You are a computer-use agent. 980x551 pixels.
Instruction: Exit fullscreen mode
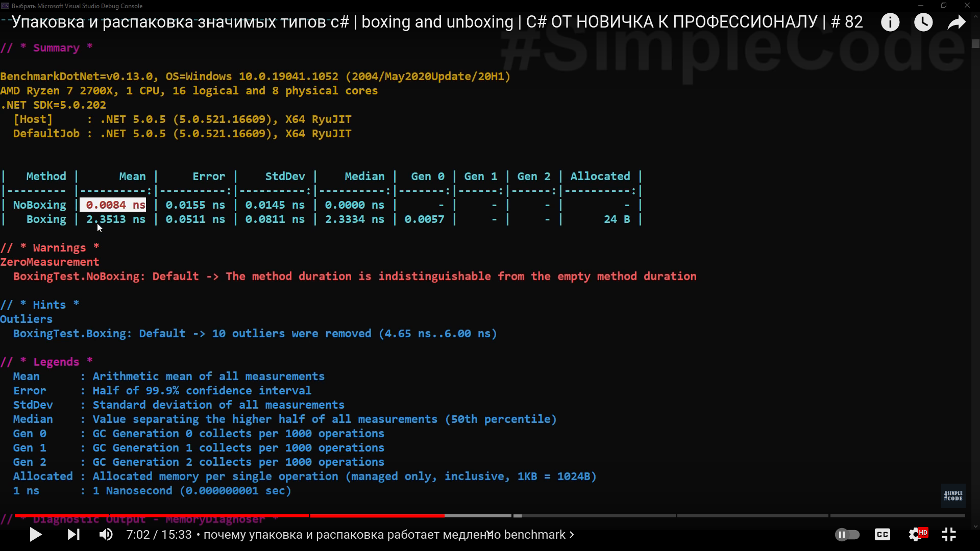tap(949, 535)
